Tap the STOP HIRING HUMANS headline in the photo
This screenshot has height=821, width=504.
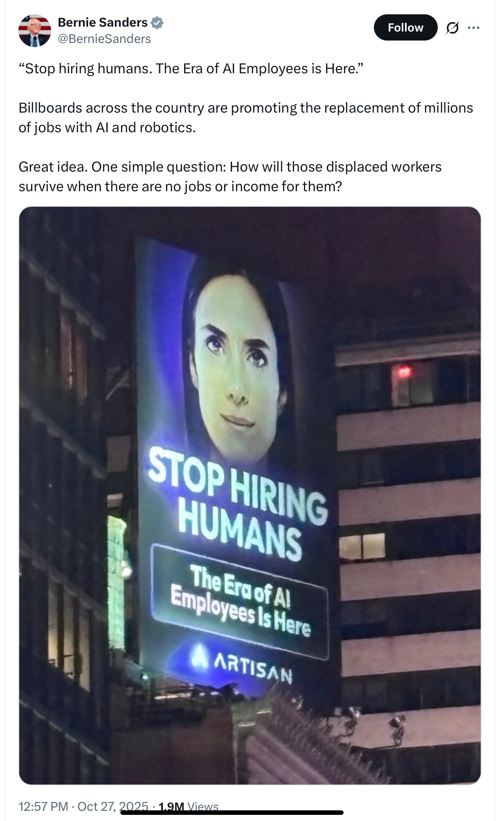tap(237, 504)
